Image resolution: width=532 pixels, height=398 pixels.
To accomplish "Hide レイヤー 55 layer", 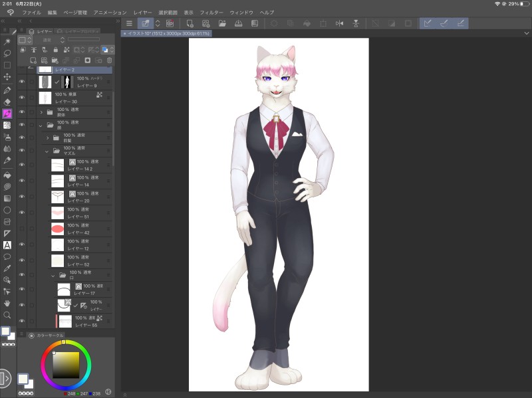I will point(22,321).
